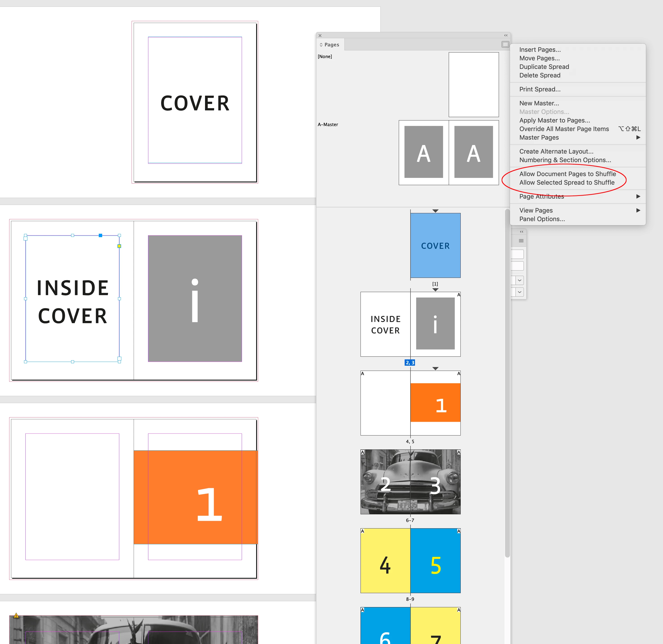Toggle Allow Selected Spread to Shuffle
The image size is (663, 644).
[567, 182]
